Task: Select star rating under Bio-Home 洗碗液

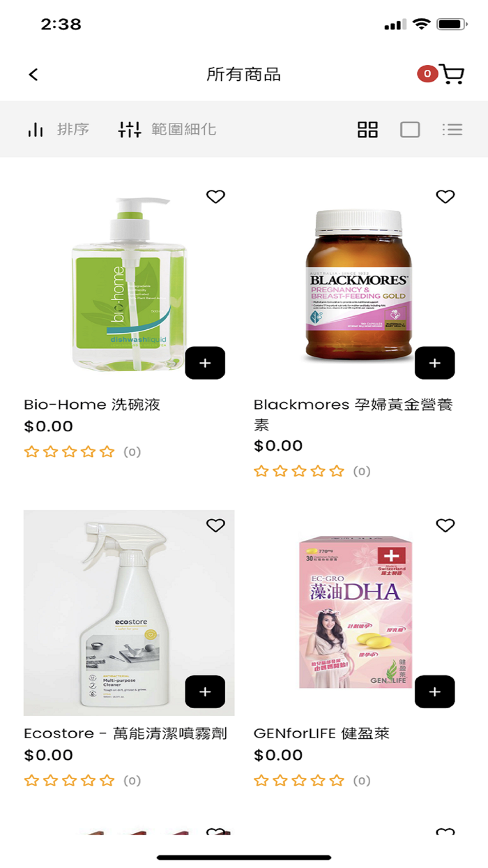Action: [69, 451]
